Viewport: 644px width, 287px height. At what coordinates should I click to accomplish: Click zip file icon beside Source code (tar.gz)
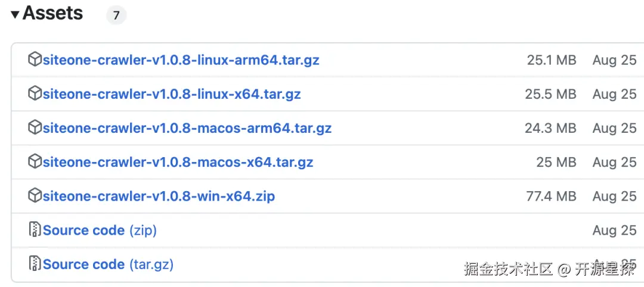point(35,263)
